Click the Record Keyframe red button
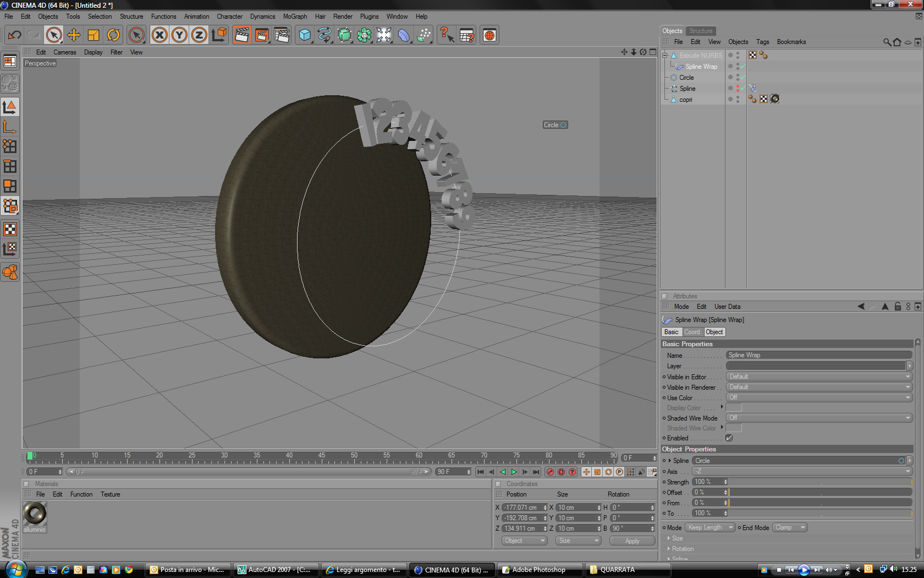The width and height of the screenshot is (924, 578). (x=550, y=472)
